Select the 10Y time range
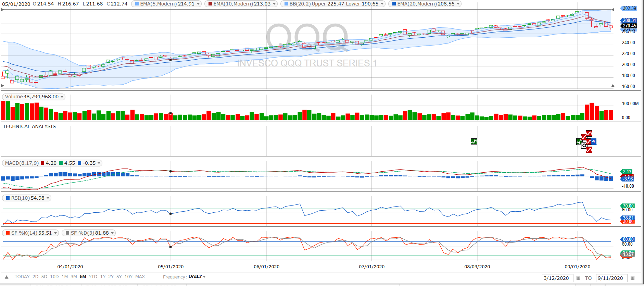The width and height of the screenshot is (644, 286). pyautogui.click(x=128, y=277)
